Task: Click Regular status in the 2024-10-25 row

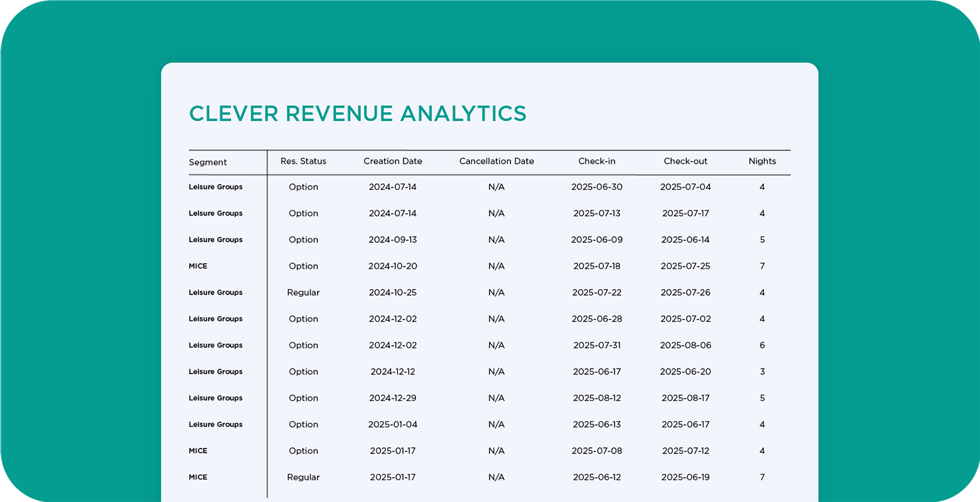Action: [x=303, y=293]
